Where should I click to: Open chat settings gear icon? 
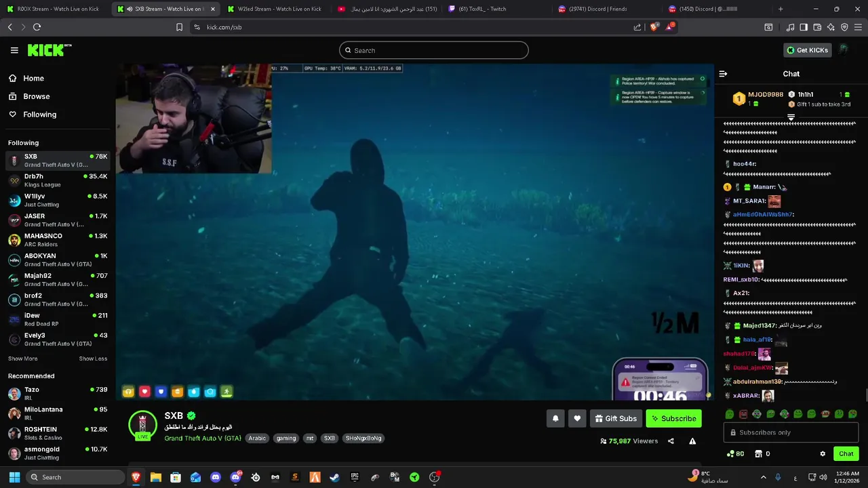click(x=823, y=454)
